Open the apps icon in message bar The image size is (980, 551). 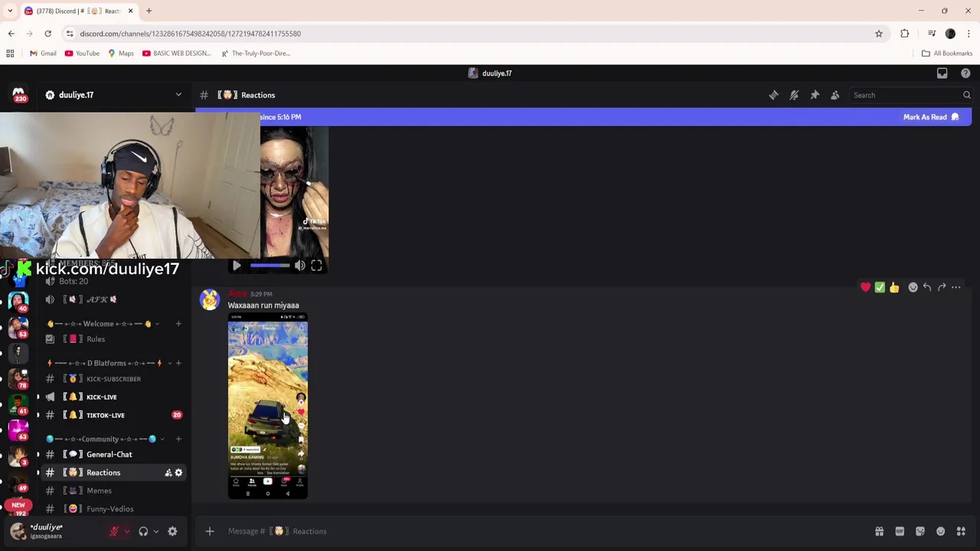(961, 531)
